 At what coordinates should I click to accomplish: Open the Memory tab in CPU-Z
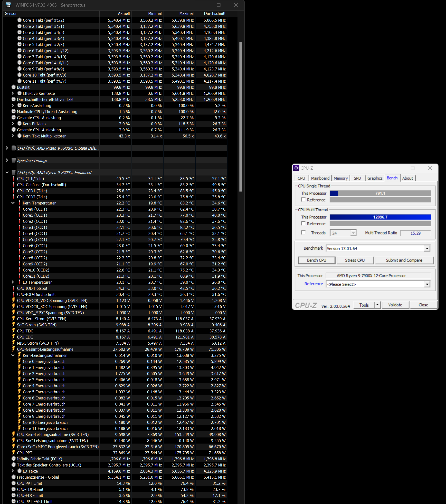[x=341, y=178]
